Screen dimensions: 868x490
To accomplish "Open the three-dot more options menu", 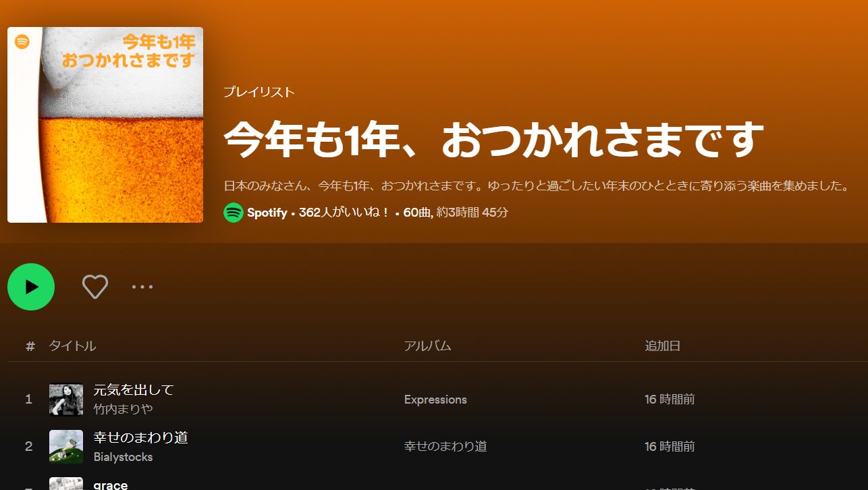I will pos(142,287).
